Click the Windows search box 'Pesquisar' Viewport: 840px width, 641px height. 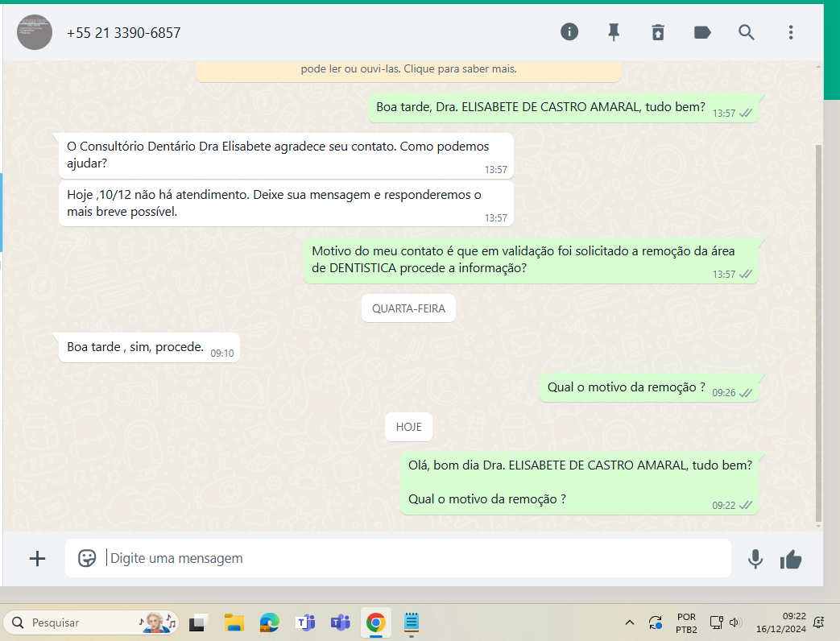(x=81, y=622)
